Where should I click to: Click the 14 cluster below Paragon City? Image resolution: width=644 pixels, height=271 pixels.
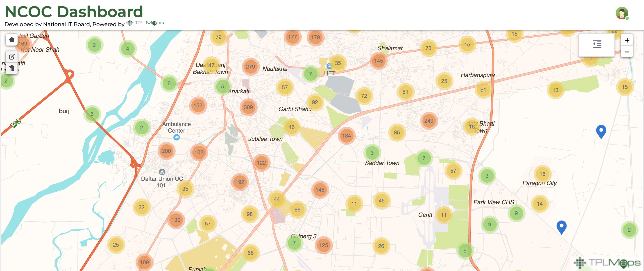pyautogui.click(x=540, y=204)
